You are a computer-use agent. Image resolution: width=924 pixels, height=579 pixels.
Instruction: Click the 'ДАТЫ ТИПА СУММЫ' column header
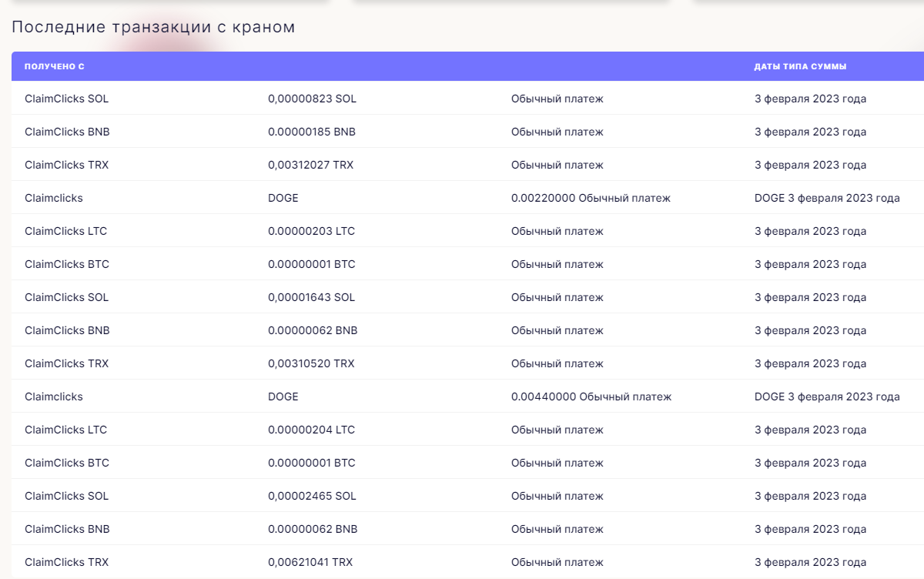(x=800, y=67)
